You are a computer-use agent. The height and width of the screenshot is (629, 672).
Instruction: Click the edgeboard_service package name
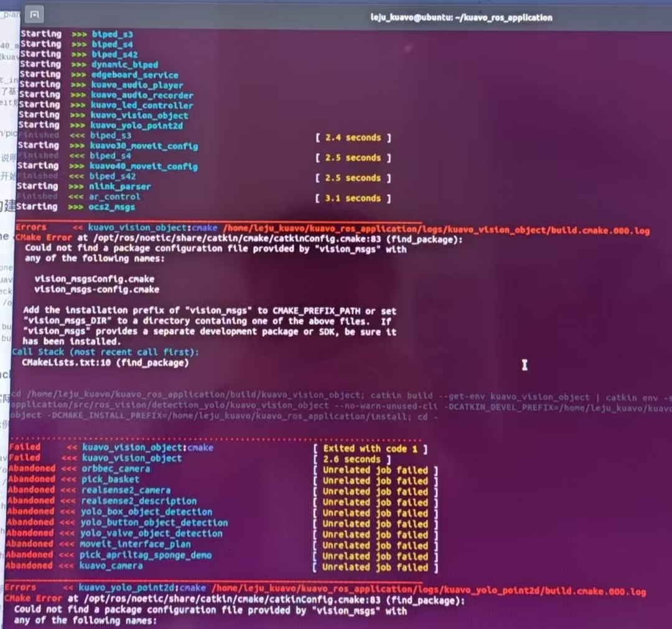pyautogui.click(x=134, y=75)
